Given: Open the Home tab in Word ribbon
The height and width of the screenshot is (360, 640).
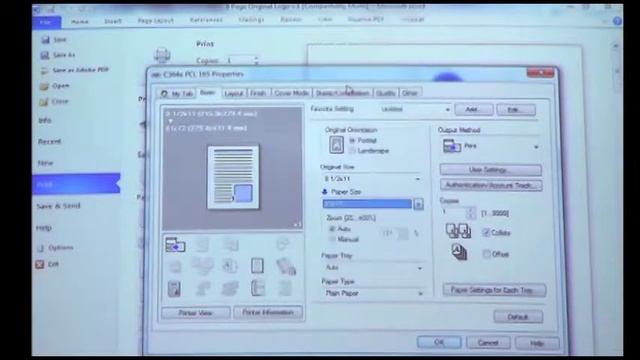Looking at the screenshot, I should coord(80,21).
